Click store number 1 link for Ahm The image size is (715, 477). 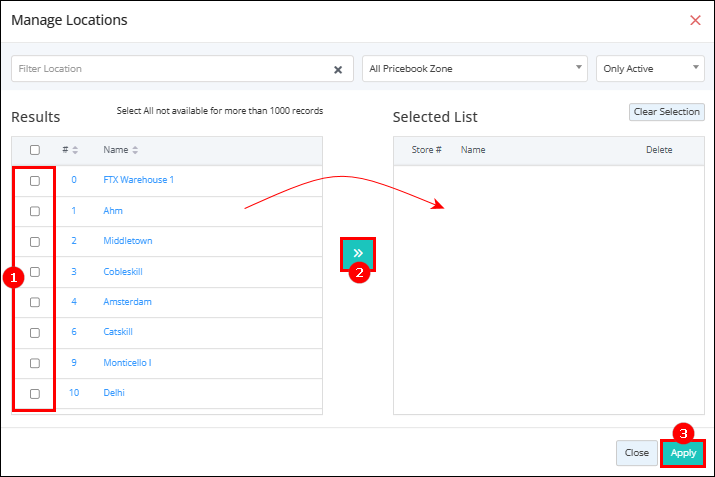[73, 211]
